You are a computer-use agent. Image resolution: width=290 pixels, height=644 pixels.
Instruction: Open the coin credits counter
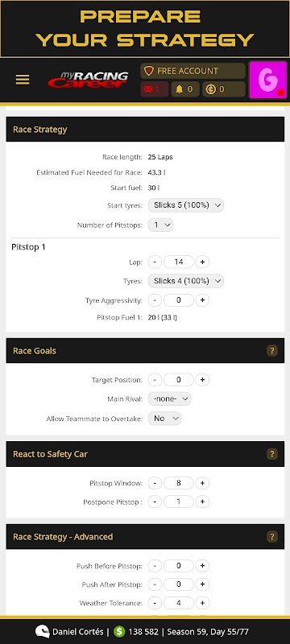224,89
